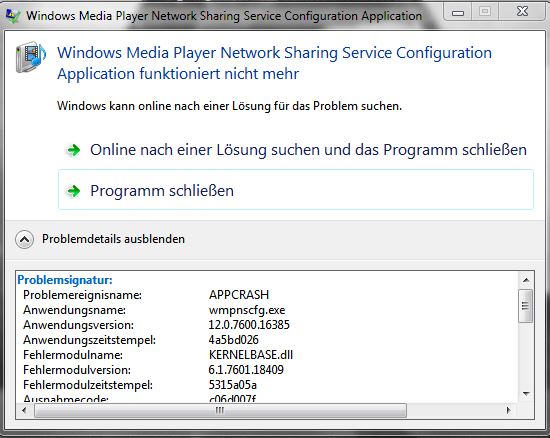Click the Problemsignatur heading

(65, 280)
